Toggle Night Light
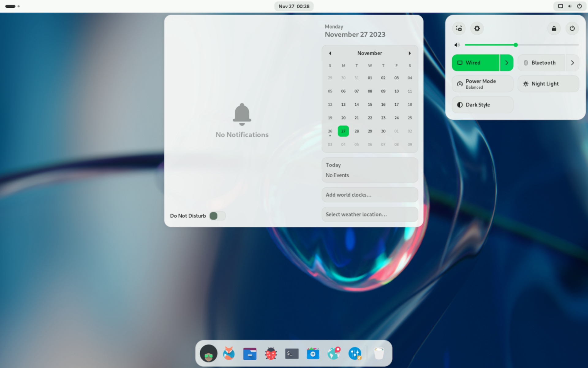 548,84
